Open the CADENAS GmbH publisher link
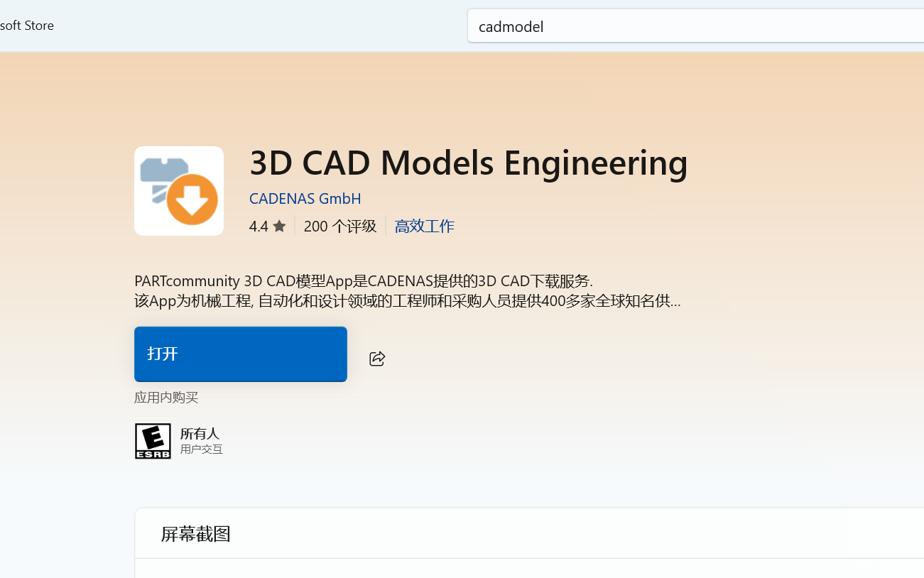This screenshot has width=924, height=578. 305,199
